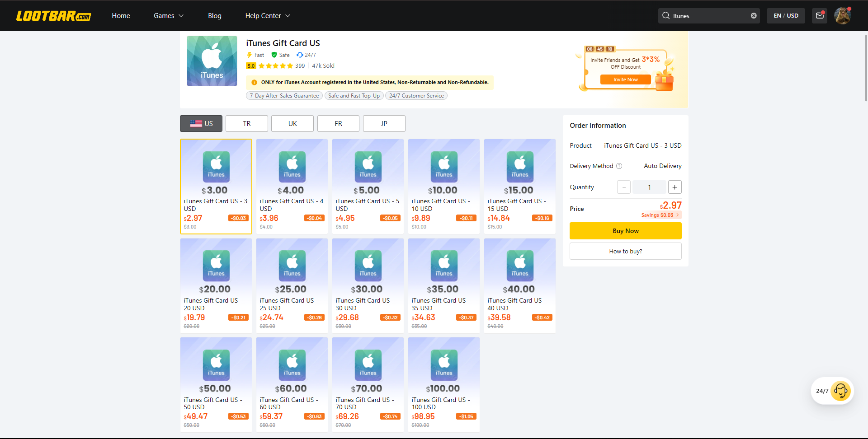Click the quantity input field
The width and height of the screenshot is (868, 439).
click(649, 187)
